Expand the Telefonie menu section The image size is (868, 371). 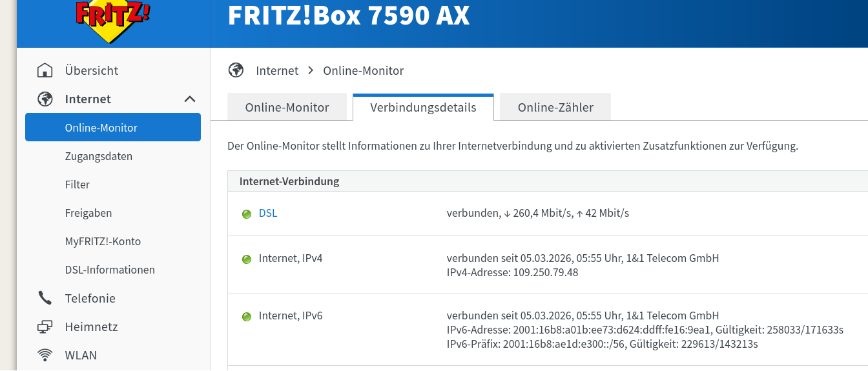90,298
